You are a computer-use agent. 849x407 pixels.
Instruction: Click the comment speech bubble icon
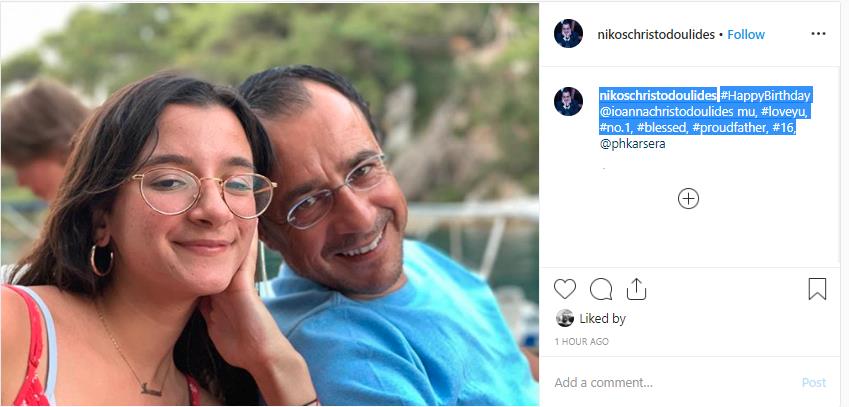(601, 290)
